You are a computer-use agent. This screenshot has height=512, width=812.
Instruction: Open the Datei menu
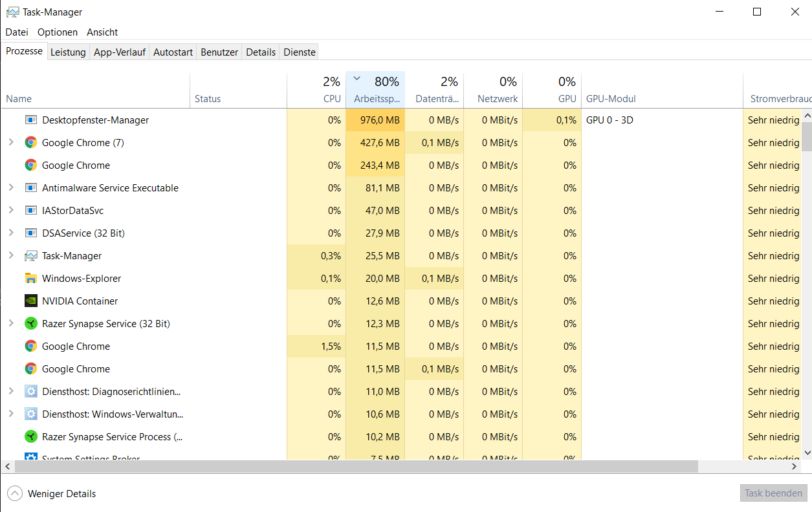pos(17,32)
